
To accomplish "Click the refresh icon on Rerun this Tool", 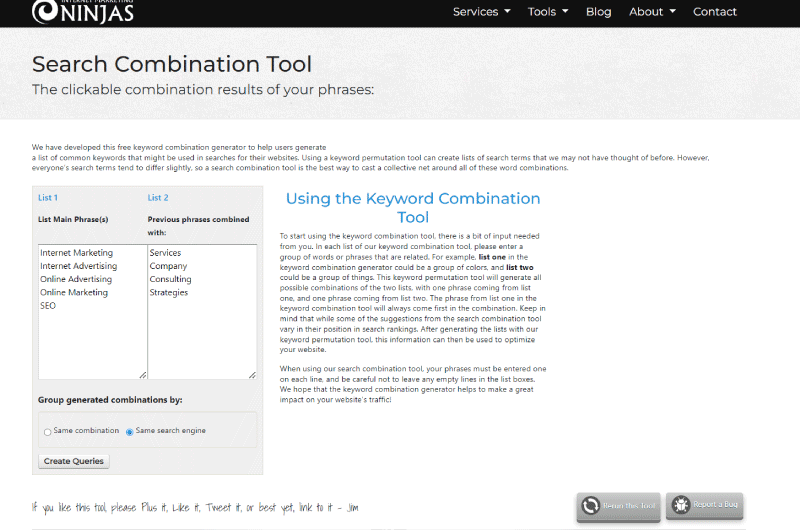I will click(x=590, y=506).
